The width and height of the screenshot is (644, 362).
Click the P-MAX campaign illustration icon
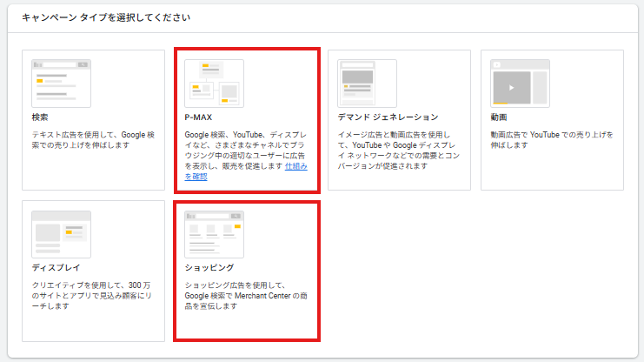214,83
